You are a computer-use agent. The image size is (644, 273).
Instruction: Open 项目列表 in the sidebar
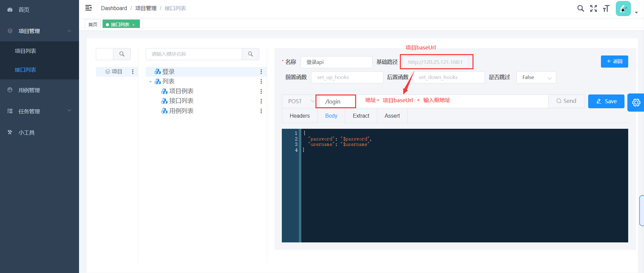coord(39,51)
